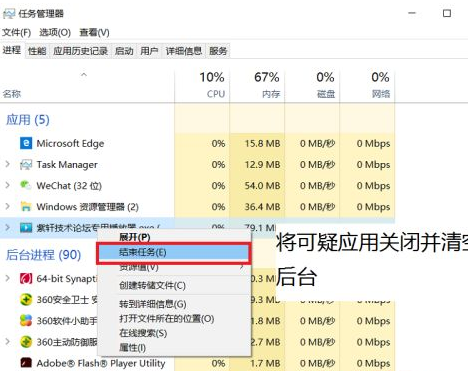Switch to the 详细信息 tab
The width and height of the screenshot is (468, 371).
click(x=184, y=51)
